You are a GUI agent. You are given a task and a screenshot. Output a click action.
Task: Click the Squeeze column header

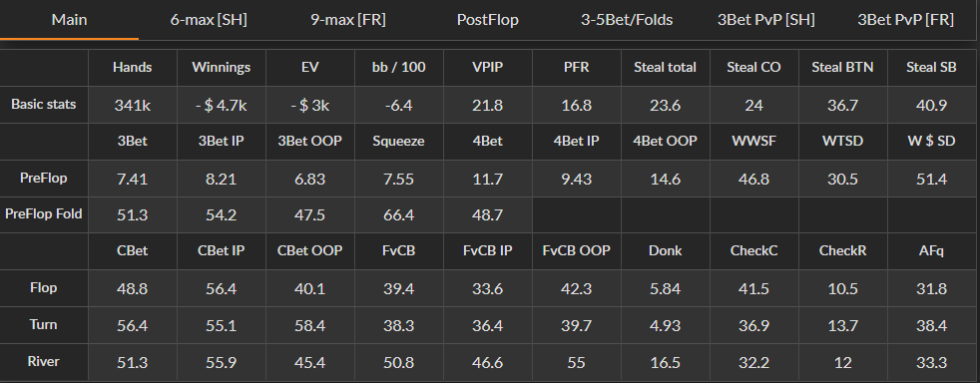(399, 142)
